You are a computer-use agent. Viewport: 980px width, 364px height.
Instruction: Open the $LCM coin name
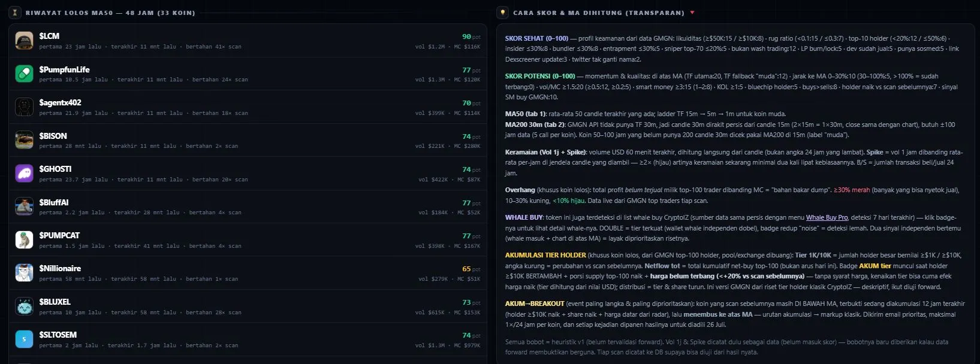point(49,36)
